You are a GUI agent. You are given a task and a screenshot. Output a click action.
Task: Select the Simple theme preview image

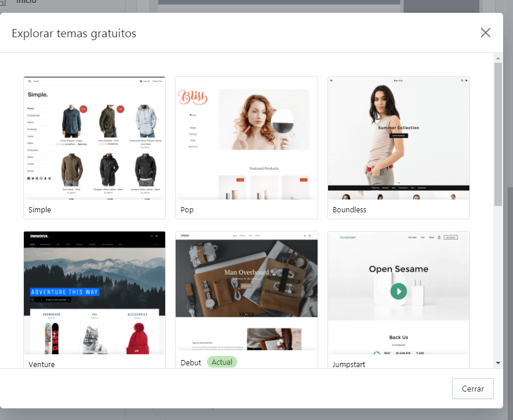click(x=95, y=138)
